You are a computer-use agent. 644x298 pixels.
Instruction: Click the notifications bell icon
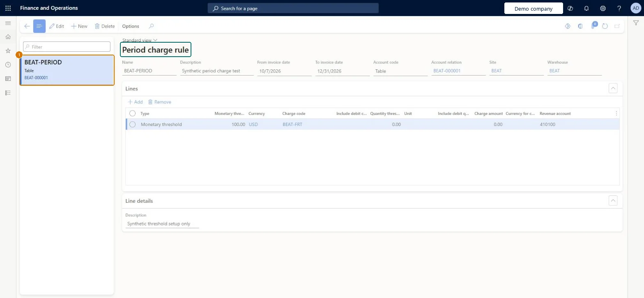(586, 8)
